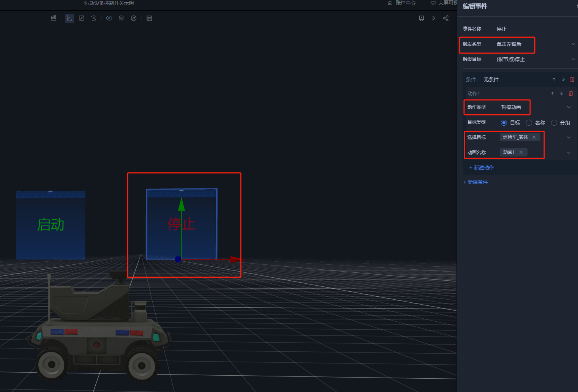
Task: Select the rotate tool in the toolbar
Action: click(94, 18)
